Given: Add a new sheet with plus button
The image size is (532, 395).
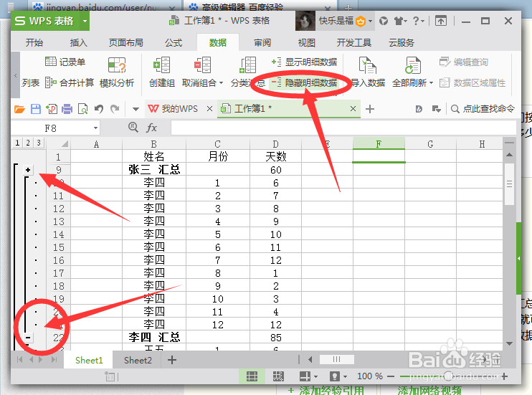Looking at the screenshot, I should click(x=172, y=360).
